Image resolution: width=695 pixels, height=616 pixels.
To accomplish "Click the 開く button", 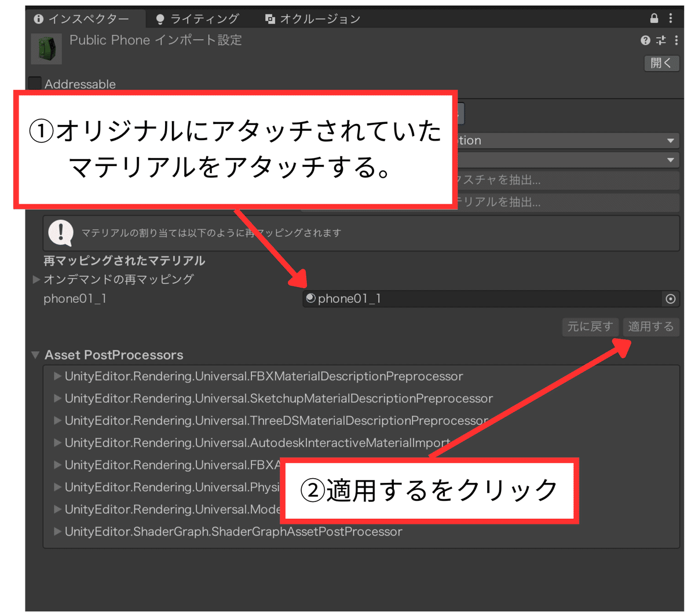I will 661,63.
